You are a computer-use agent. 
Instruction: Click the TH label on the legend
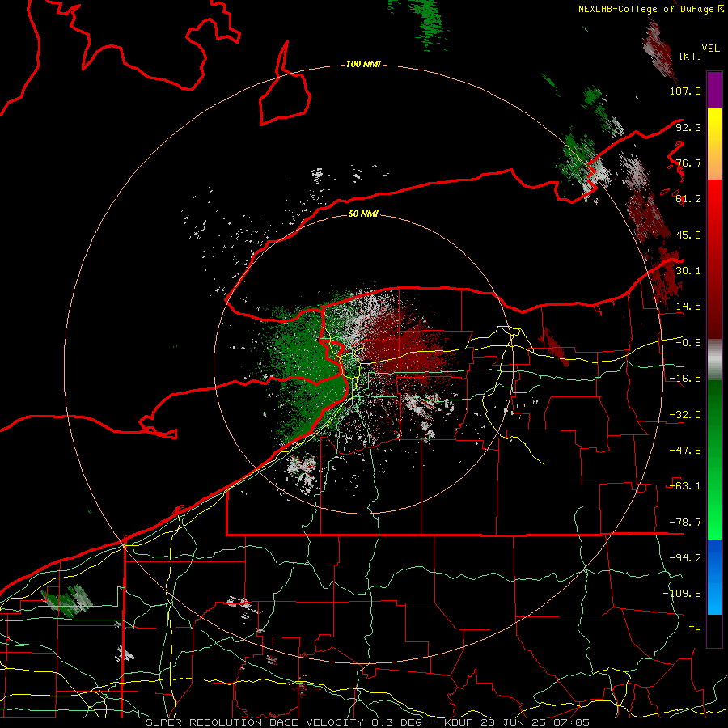click(695, 630)
